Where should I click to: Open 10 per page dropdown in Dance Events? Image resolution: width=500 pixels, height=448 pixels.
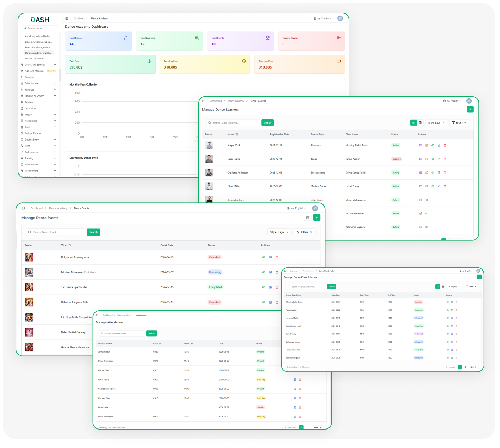279,232
